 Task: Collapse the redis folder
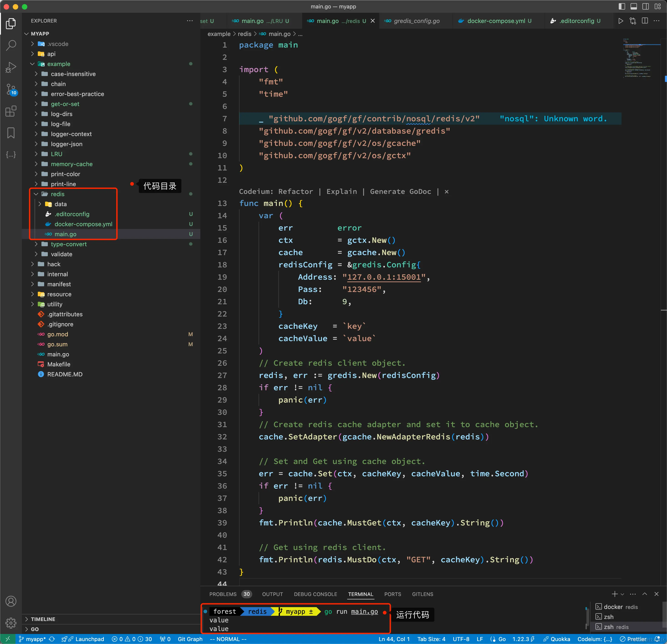[x=36, y=194]
